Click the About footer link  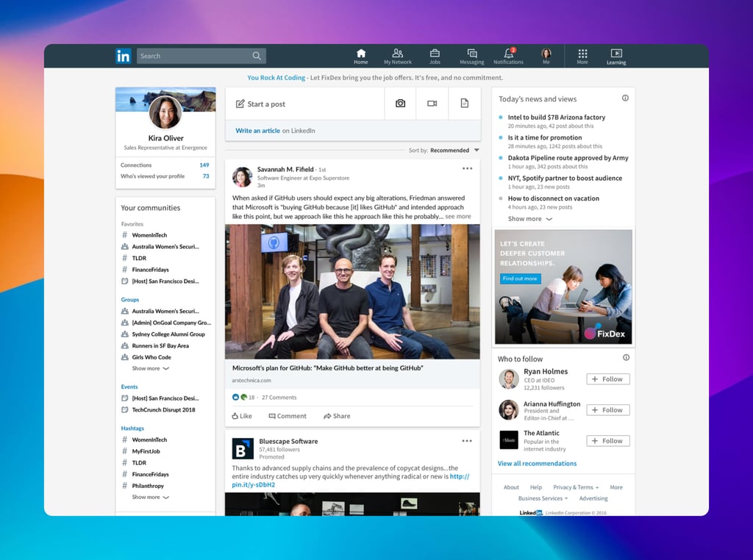point(511,487)
